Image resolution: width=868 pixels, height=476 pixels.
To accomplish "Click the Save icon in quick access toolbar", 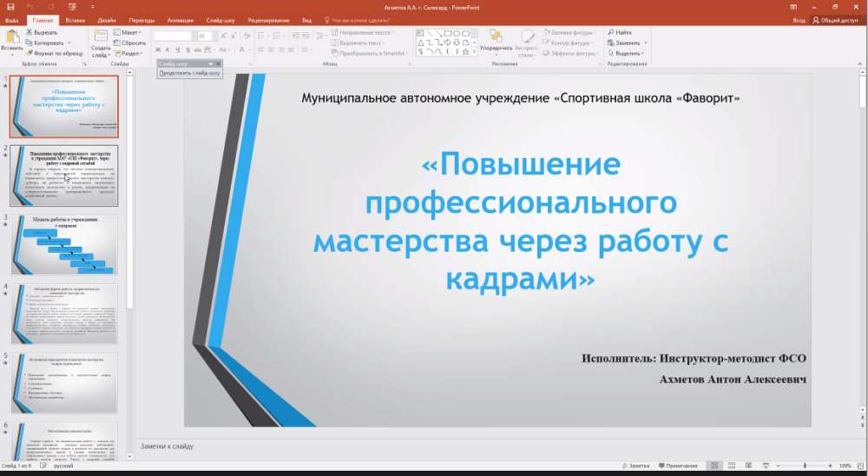I will point(10,7).
